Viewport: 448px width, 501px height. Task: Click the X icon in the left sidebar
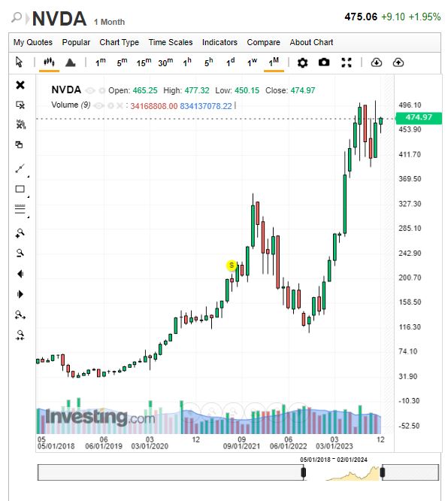pos(20,85)
